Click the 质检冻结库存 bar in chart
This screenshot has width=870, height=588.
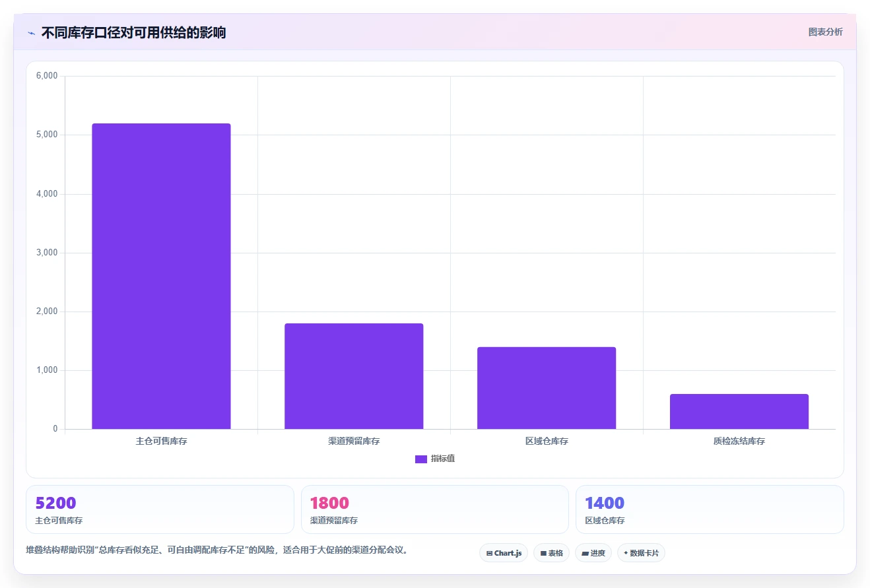[739, 412]
